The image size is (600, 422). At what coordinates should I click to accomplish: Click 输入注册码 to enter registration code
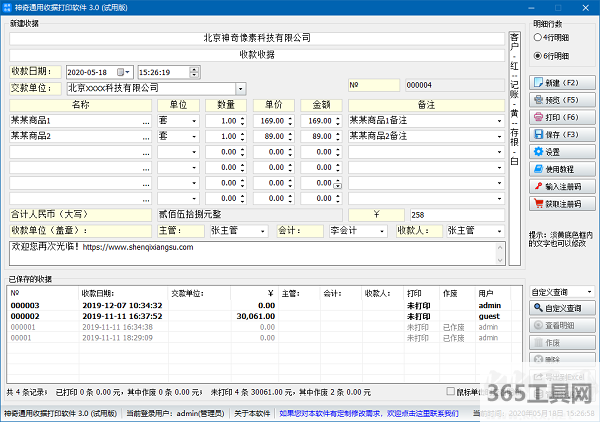click(562, 186)
